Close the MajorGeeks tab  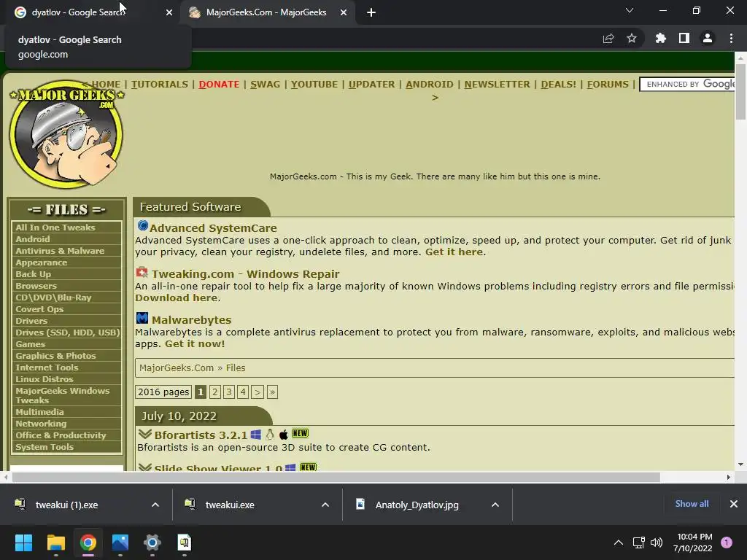point(344,12)
